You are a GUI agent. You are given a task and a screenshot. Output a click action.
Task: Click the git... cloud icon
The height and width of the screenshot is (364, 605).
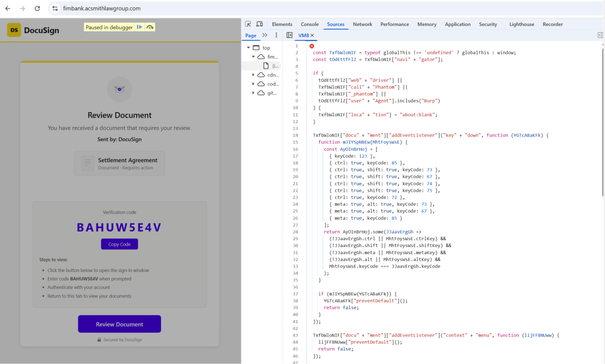[261, 93]
